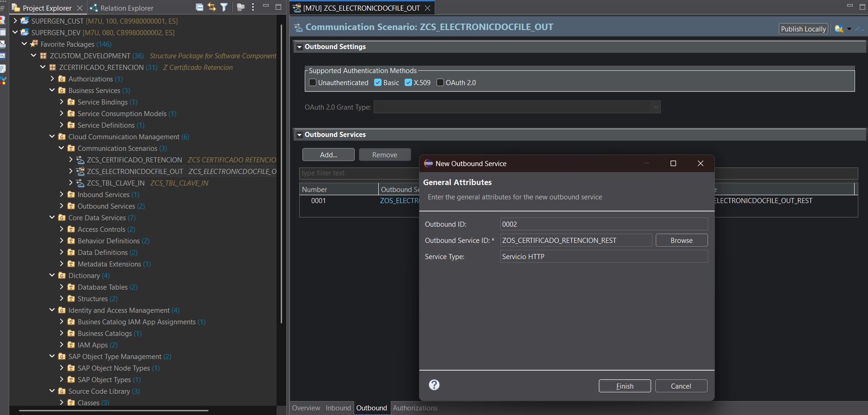This screenshot has height=415, width=868.
Task: Click Browse in New Outbound Service dialog
Action: (682, 240)
